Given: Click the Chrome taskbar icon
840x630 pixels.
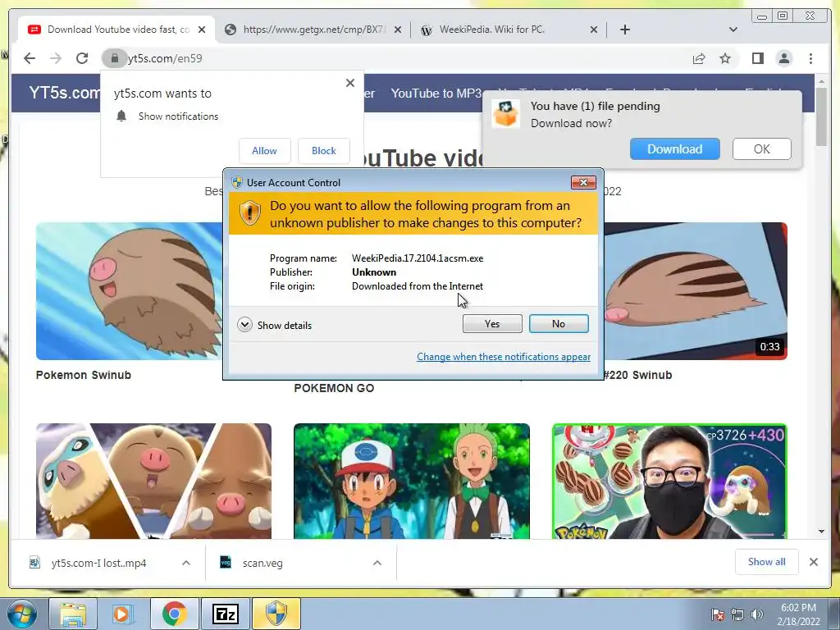Looking at the screenshot, I should point(174,614).
